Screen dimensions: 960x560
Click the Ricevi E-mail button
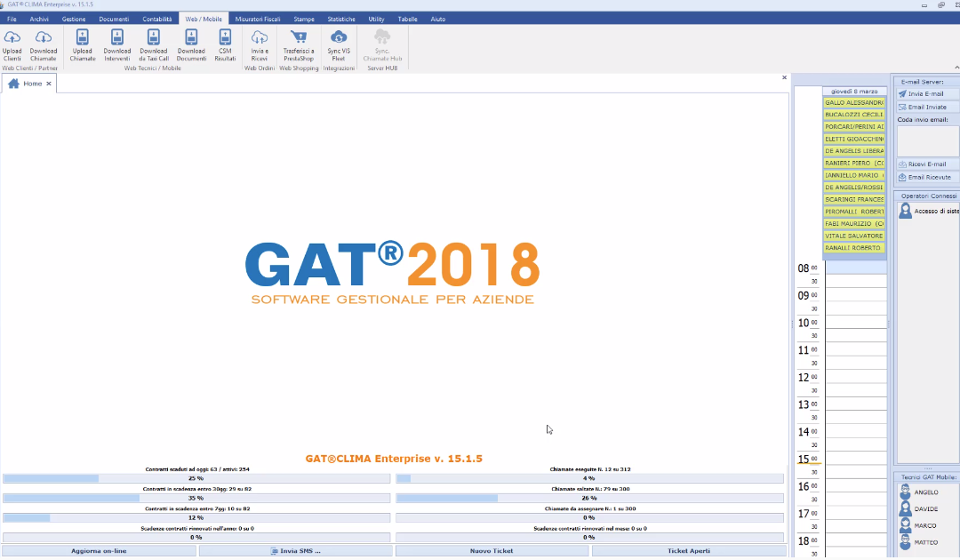927,164
